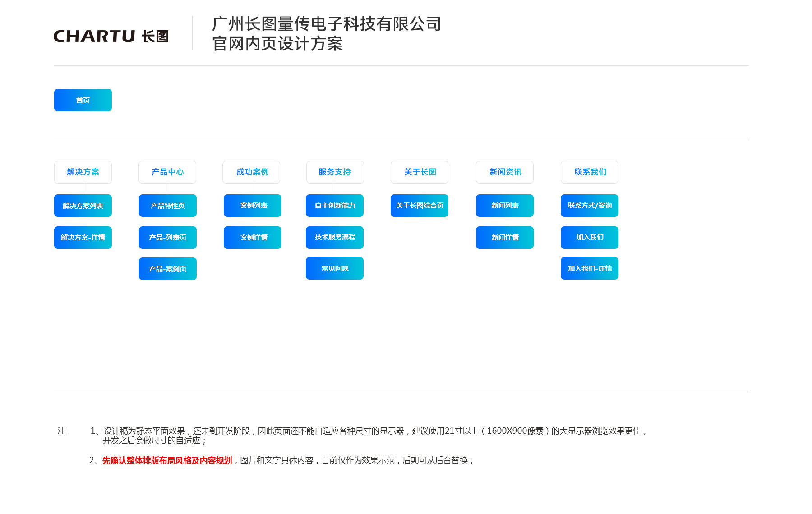Open the 首页 page button

click(x=83, y=100)
